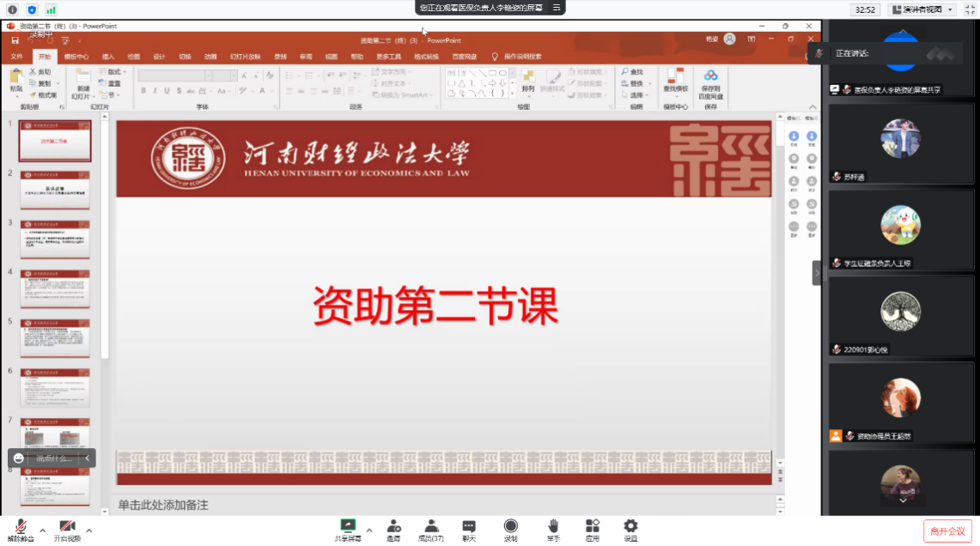Click the Invite (邀请) icon
The width and height of the screenshot is (980, 546).
pos(393,526)
